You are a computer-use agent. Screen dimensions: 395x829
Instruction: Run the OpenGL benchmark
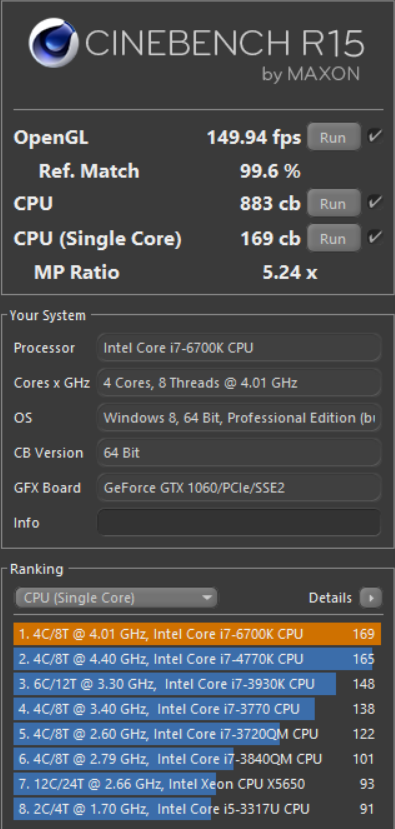pyautogui.click(x=333, y=137)
